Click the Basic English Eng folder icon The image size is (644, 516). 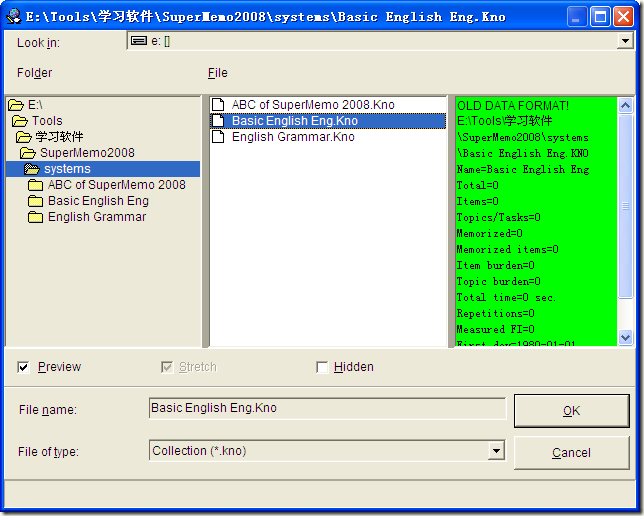[35, 201]
